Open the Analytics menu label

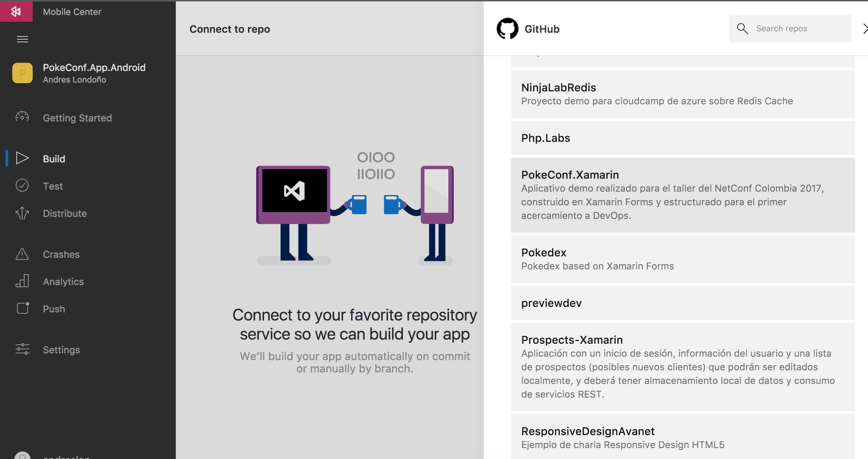(x=63, y=281)
